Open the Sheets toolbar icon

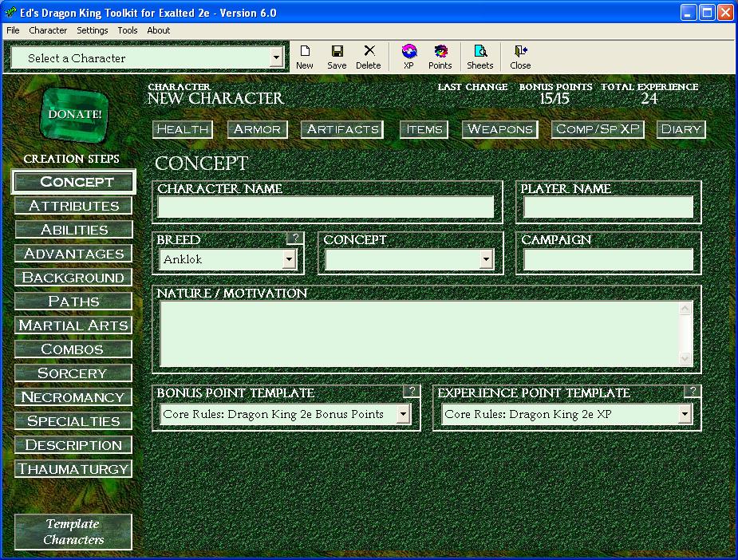click(480, 57)
